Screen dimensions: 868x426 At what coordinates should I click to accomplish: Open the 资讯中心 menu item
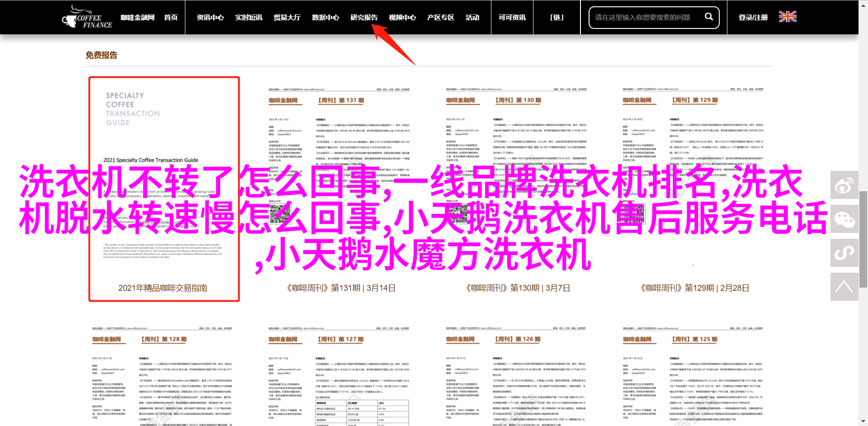click(x=210, y=18)
